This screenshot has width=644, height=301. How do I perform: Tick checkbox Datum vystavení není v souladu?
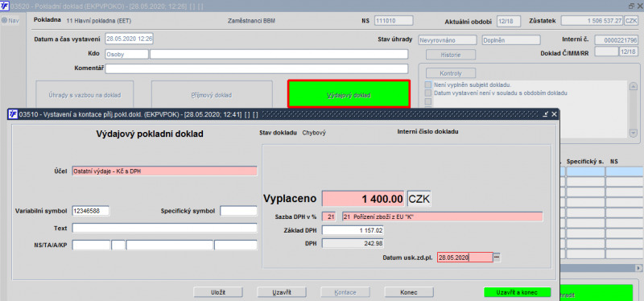tap(428, 93)
